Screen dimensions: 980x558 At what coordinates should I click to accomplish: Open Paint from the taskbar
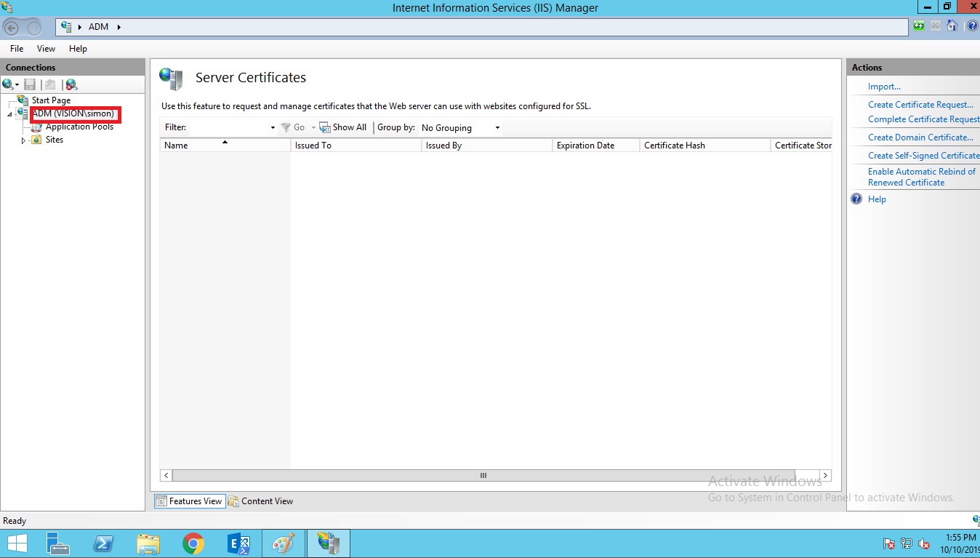(284, 543)
